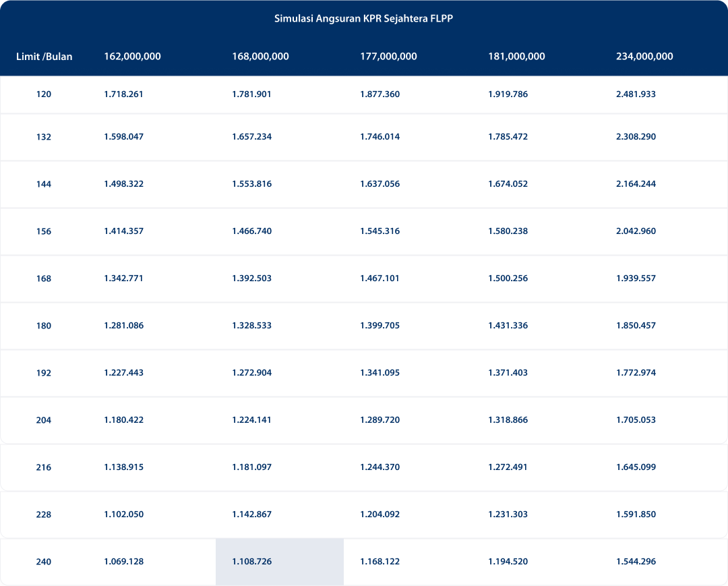Pick the amount 1.272.491
The image size is (728, 586).
tap(508, 467)
